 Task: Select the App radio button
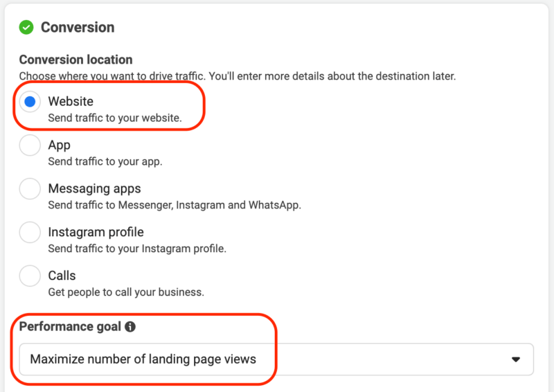coord(30,146)
